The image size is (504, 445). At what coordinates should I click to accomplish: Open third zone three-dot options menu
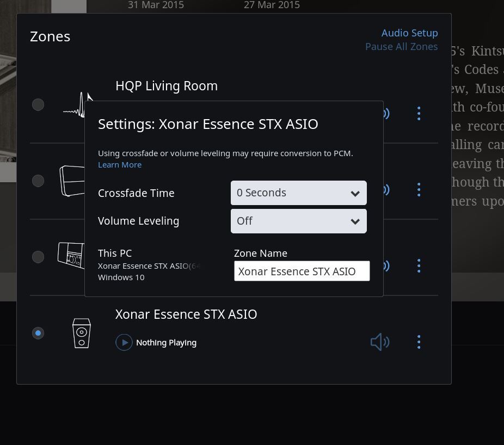[419, 265]
